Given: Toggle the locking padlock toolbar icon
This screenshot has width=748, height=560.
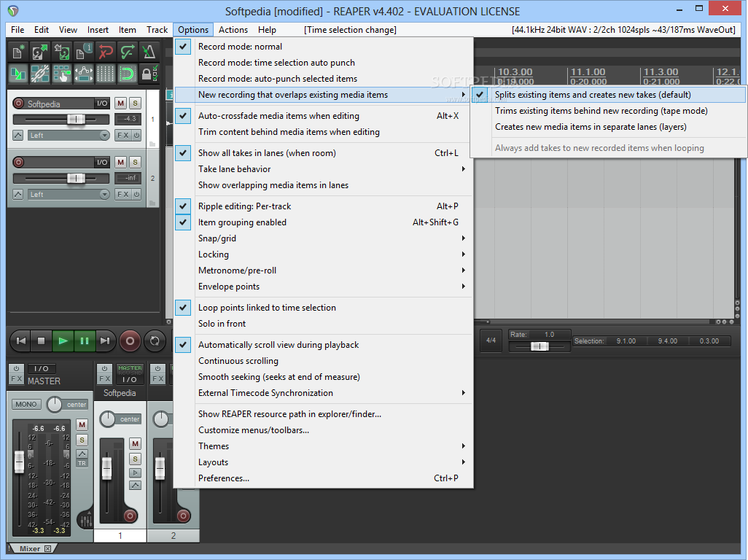Looking at the screenshot, I should click(149, 74).
